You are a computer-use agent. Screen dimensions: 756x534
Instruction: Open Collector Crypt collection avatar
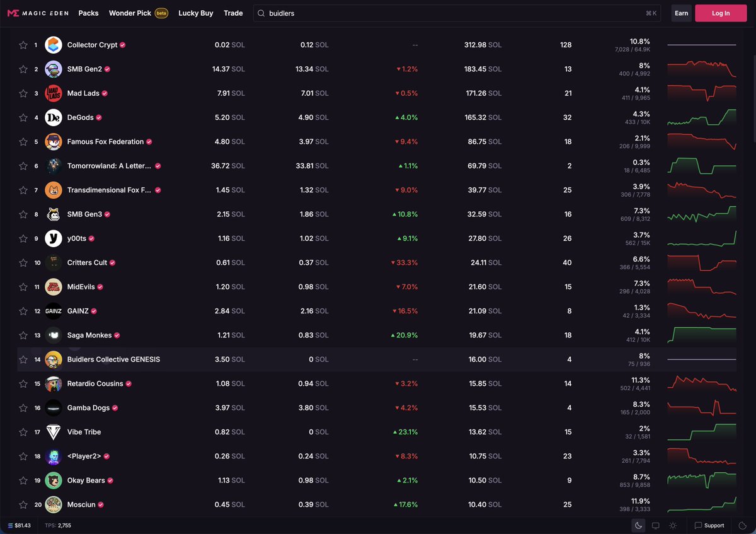tap(54, 45)
